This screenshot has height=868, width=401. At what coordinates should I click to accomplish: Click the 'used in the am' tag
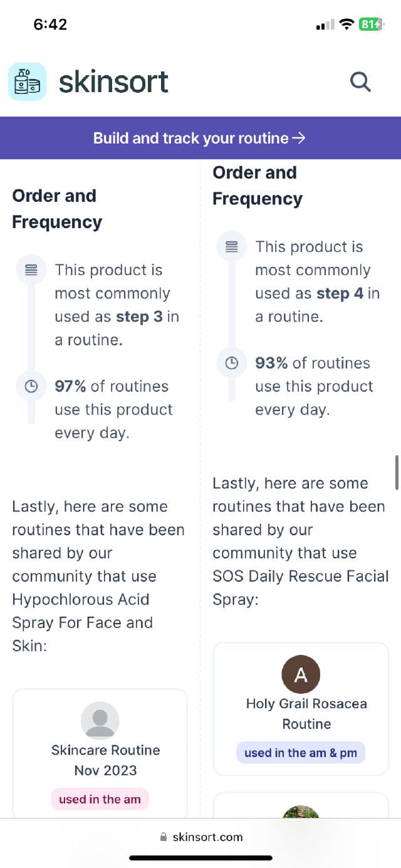[x=100, y=799]
